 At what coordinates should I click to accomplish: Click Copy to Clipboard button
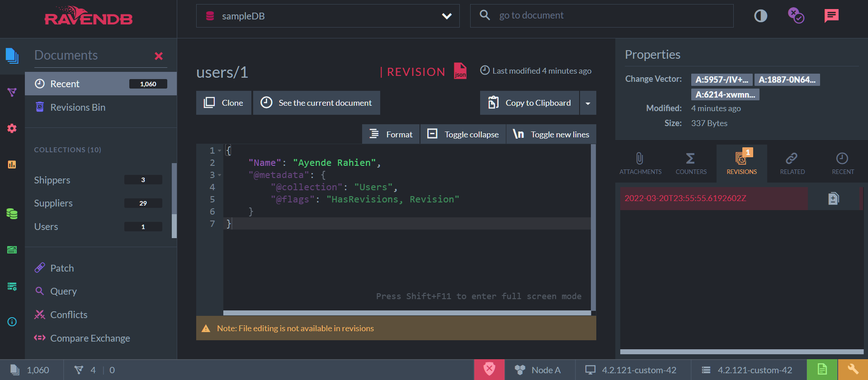tap(530, 103)
